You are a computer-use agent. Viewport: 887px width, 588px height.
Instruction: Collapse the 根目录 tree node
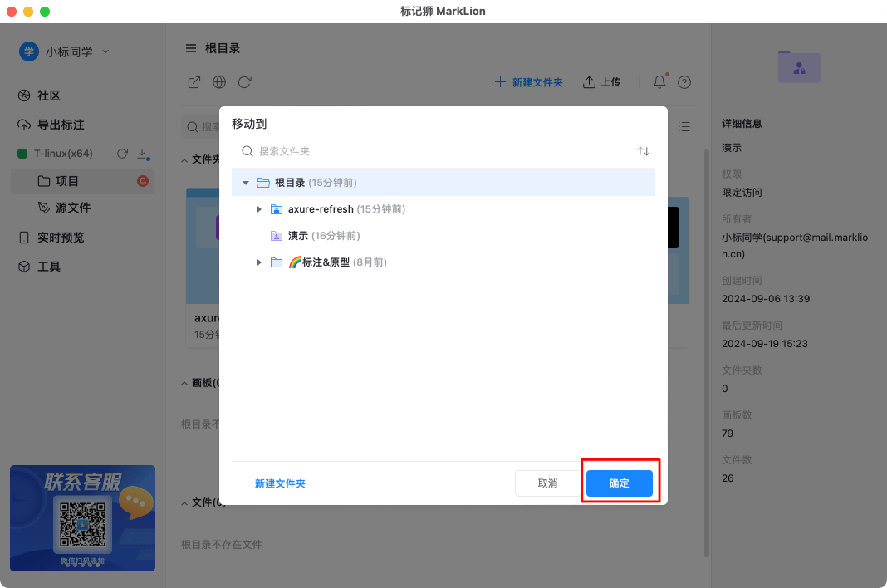(245, 182)
